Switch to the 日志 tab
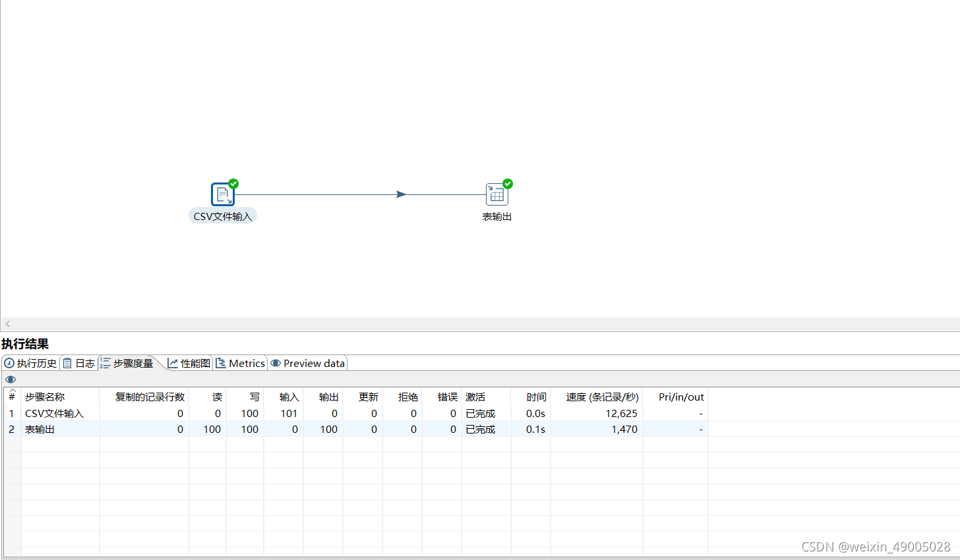 pyautogui.click(x=79, y=363)
